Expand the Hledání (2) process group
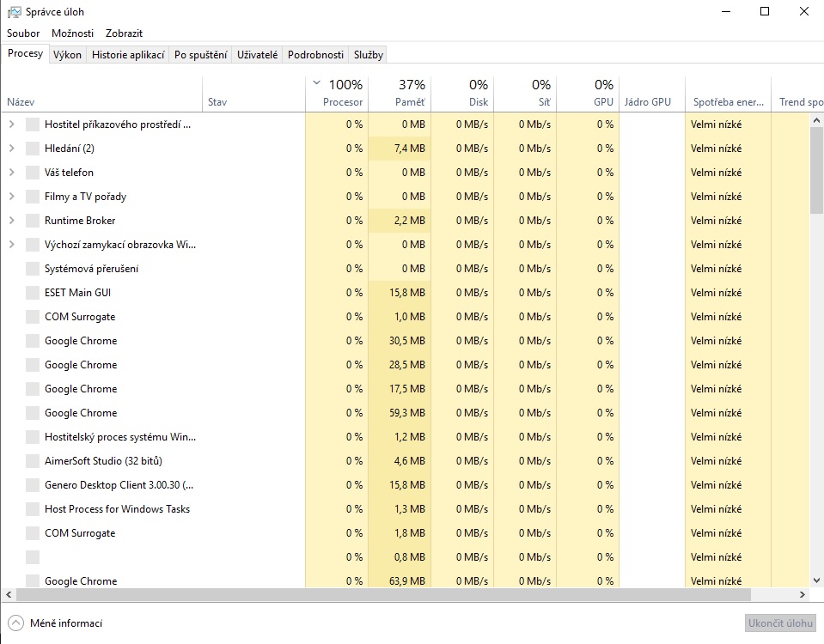This screenshot has height=644, width=824. (x=11, y=149)
